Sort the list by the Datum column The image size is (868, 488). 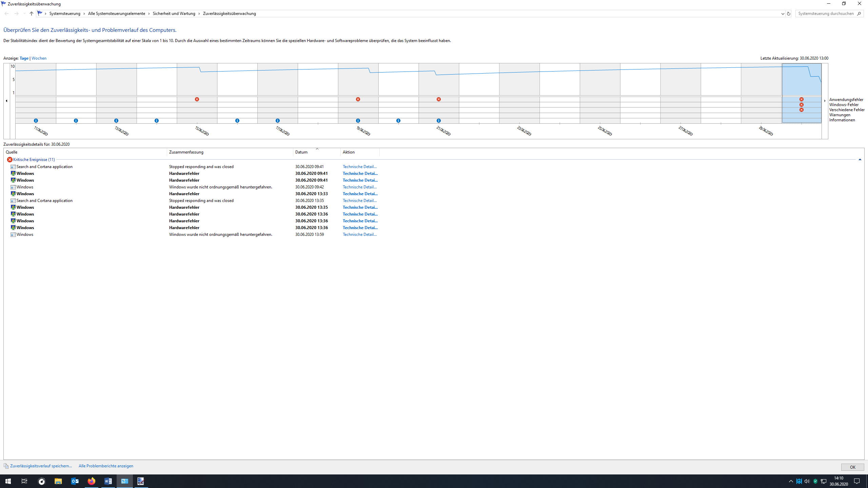click(x=301, y=152)
